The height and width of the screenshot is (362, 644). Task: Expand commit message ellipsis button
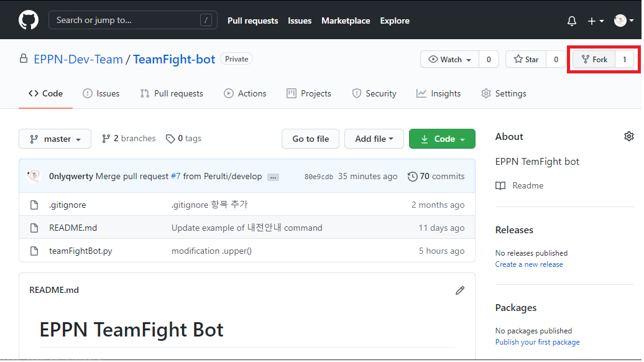click(x=273, y=177)
